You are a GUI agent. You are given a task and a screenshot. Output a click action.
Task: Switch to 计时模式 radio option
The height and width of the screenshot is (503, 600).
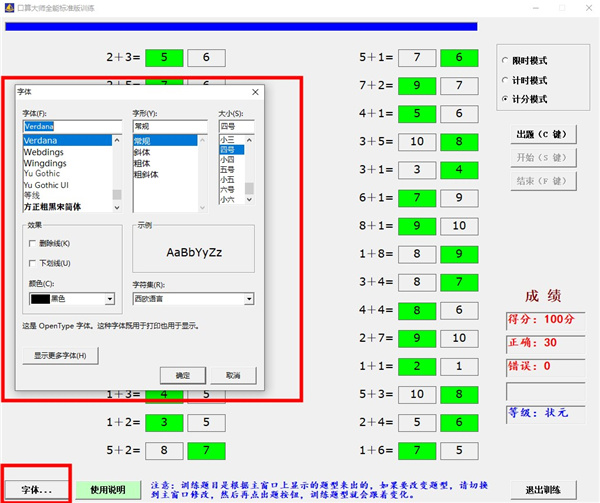(505, 80)
